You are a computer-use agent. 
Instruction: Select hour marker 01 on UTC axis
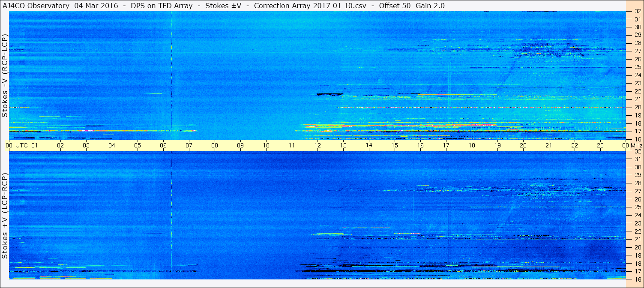[35, 145]
